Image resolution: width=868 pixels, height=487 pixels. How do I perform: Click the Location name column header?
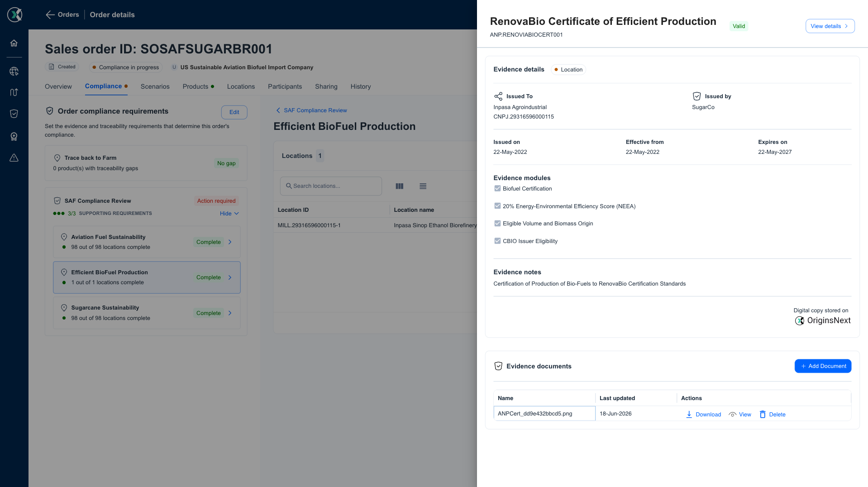click(x=414, y=210)
